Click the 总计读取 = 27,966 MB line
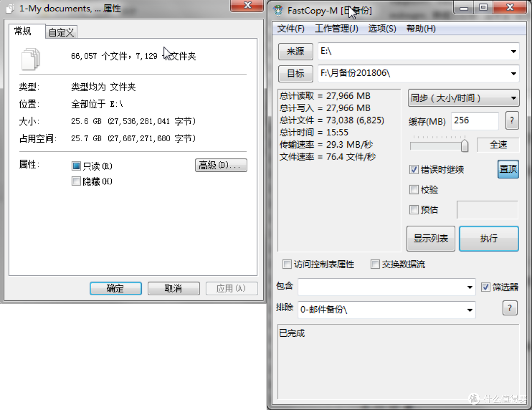 (x=325, y=96)
